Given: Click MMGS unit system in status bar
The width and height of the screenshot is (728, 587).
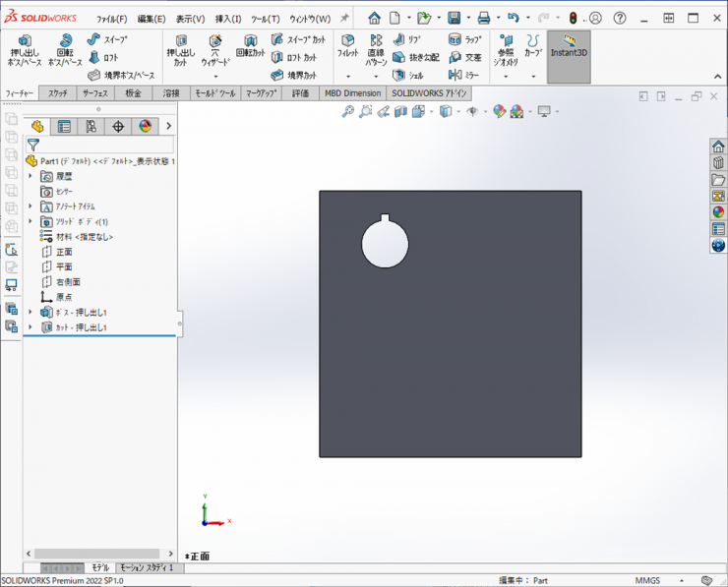Looking at the screenshot, I should (648, 580).
